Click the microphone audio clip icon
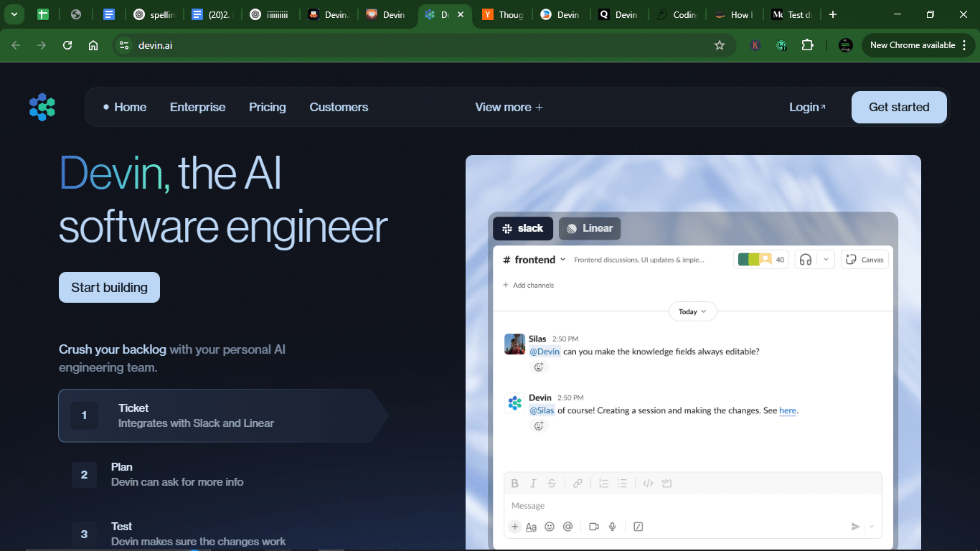Image resolution: width=980 pixels, height=551 pixels. click(613, 527)
